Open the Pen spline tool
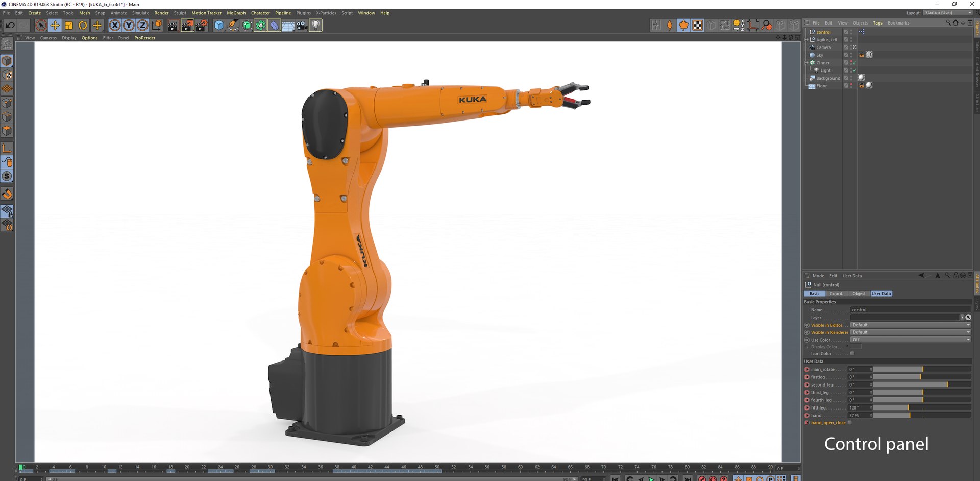This screenshot has height=481, width=980. [233, 25]
